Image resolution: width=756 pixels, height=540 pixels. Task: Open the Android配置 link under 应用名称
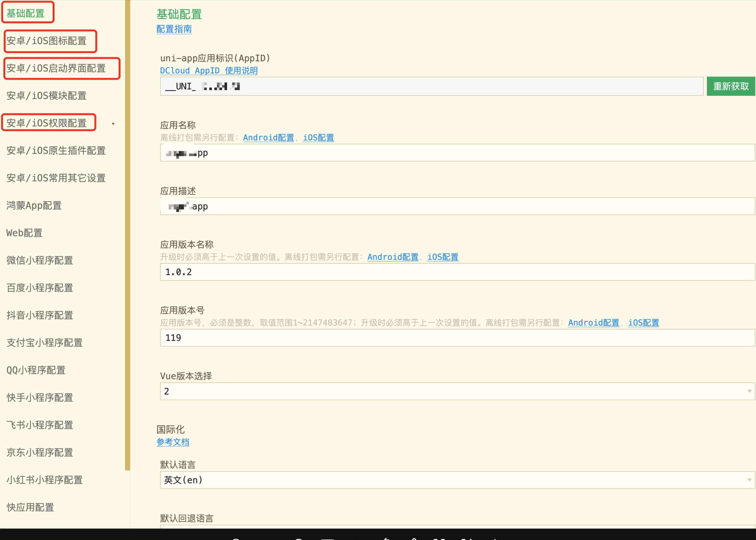point(268,137)
